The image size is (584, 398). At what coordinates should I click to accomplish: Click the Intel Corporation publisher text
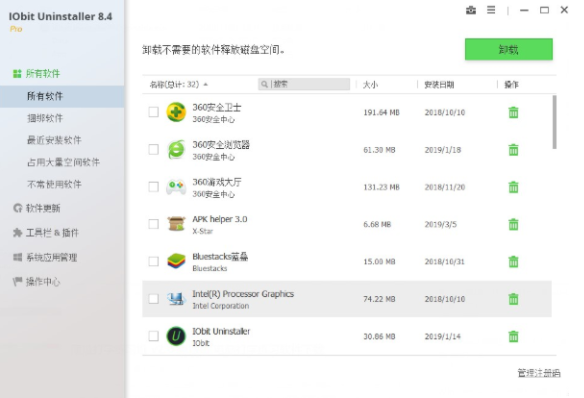pos(220,306)
